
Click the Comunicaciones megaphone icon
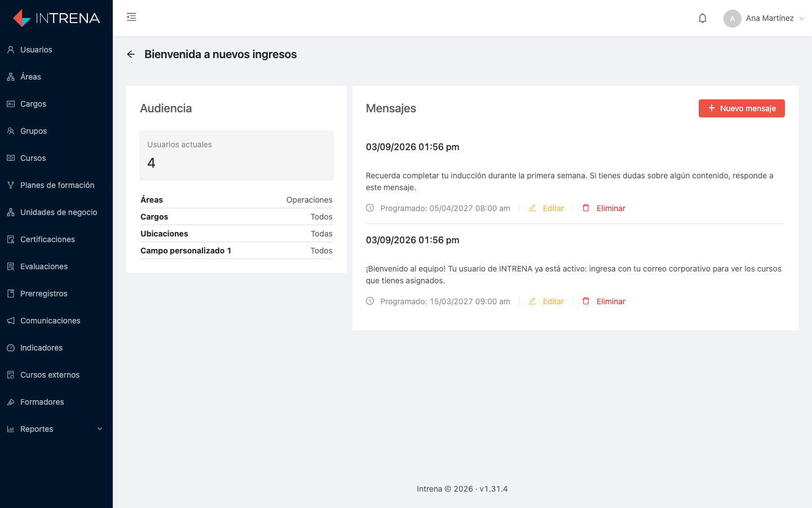11,321
